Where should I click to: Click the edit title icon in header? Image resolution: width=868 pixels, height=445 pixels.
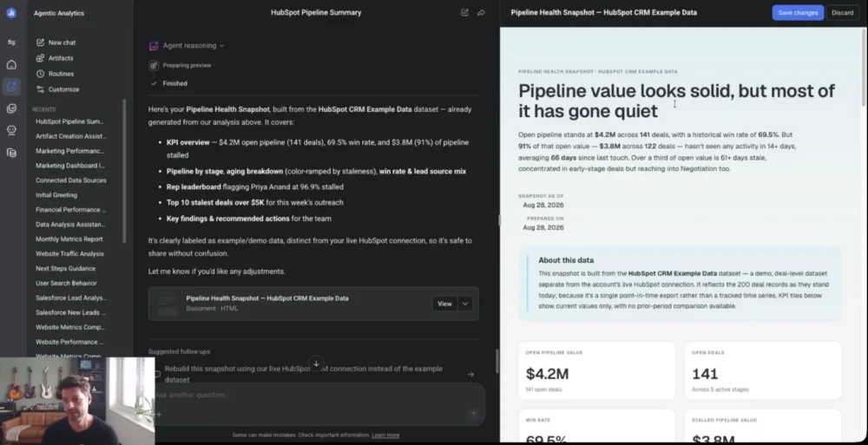(x=464, y=13)
